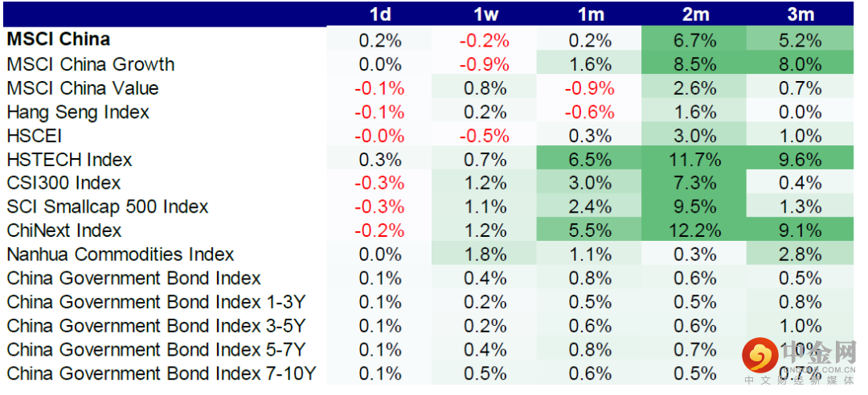Click the 1d column header
Screen dimensions: 868x395
pos(380,14)
